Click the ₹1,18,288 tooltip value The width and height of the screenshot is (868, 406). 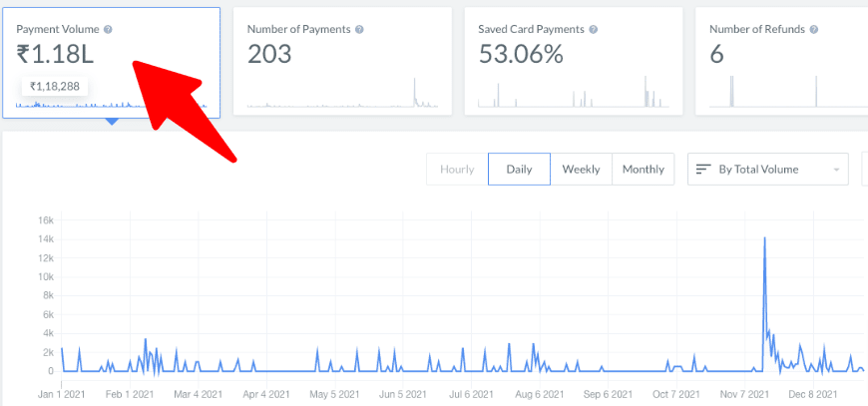coord(55,86)
